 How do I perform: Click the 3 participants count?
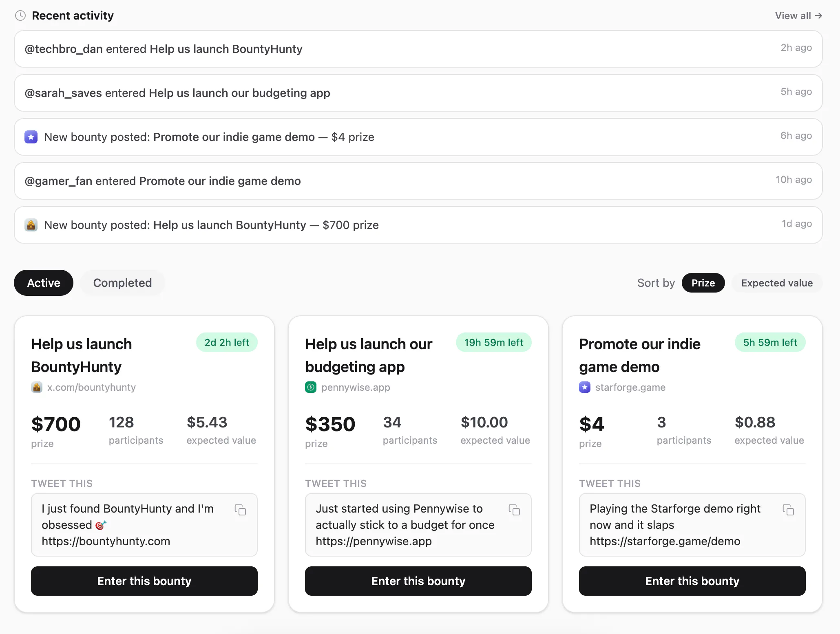[x=661, y=422]
